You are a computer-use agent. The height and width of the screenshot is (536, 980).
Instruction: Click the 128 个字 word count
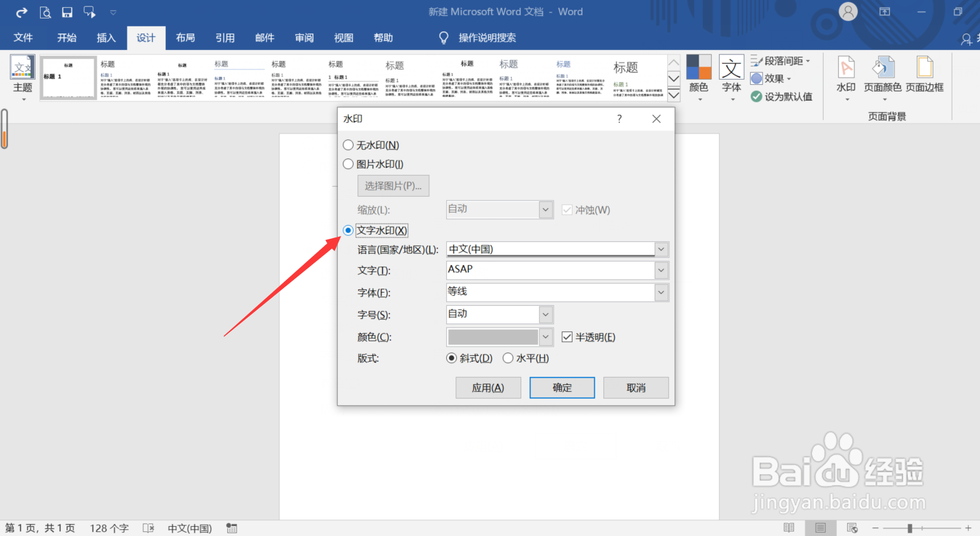[x=109, y=528]
